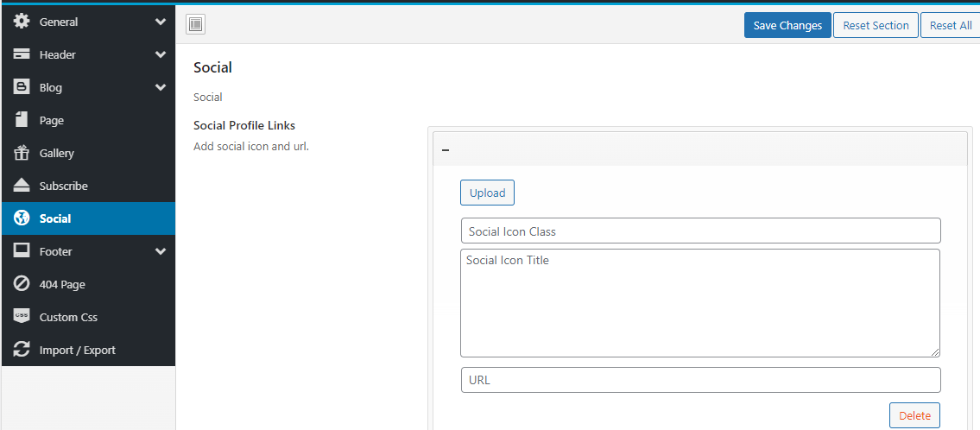Click Upload to add a social icon

(x=487, y=193)
